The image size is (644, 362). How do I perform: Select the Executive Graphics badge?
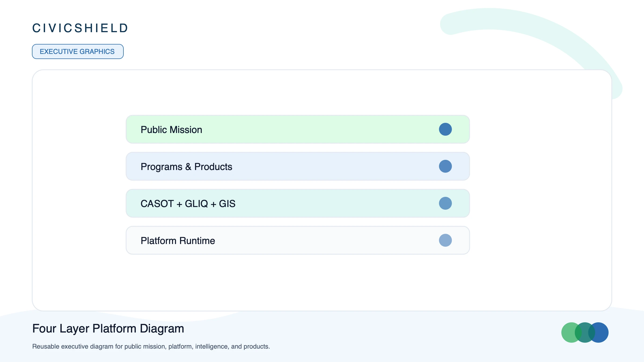pyautogui.click(x=78, y=51)
